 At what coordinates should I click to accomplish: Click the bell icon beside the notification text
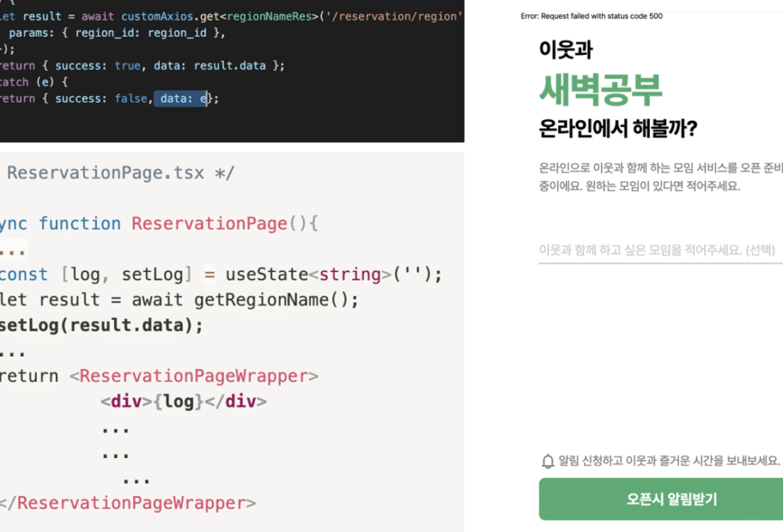pyautogui.click(x=547, y=461)
